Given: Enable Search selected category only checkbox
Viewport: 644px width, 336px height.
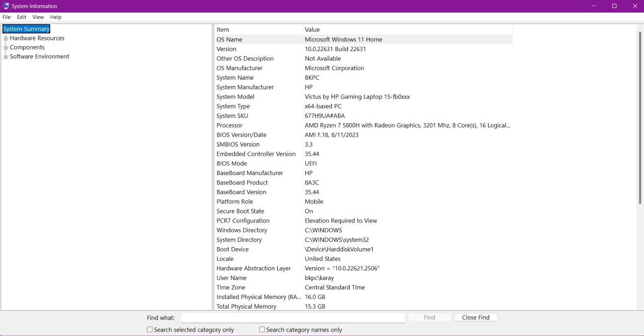Looking at the screenshot, I should [x=150, y=330].
